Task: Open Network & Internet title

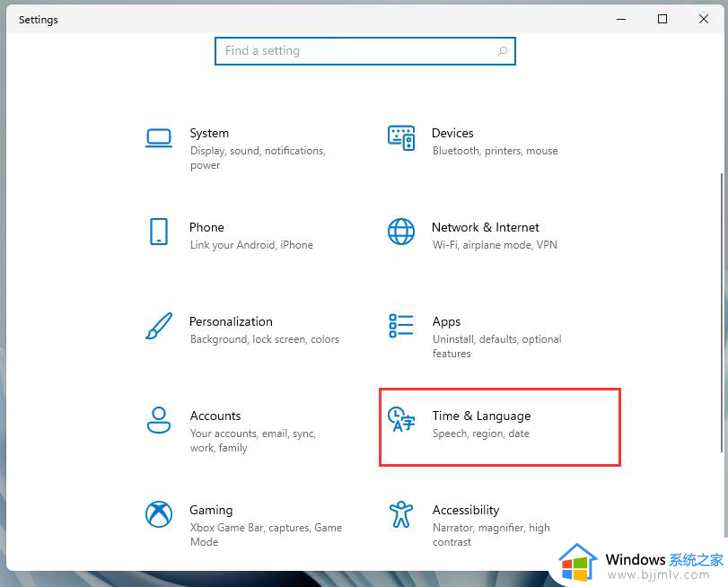Action: [485, 227]
